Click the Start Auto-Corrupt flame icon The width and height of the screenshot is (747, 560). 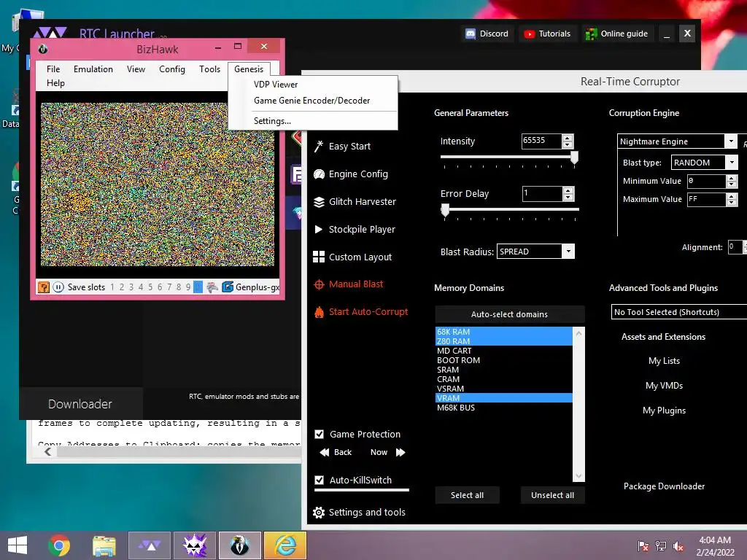pos(319,312)
